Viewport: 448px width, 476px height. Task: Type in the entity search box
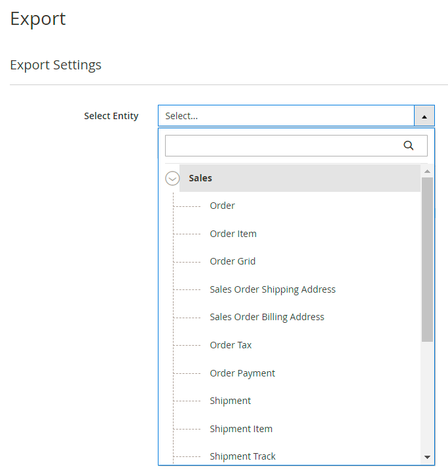click(282, 145)
